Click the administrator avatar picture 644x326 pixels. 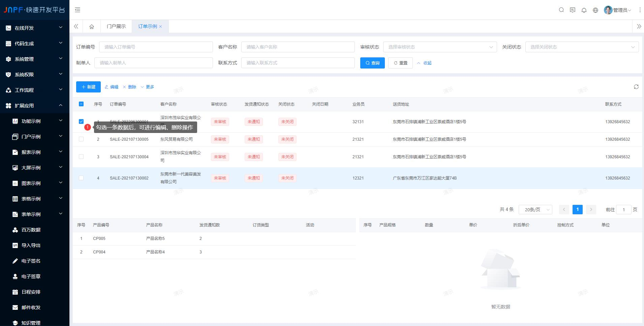(608, 10)
